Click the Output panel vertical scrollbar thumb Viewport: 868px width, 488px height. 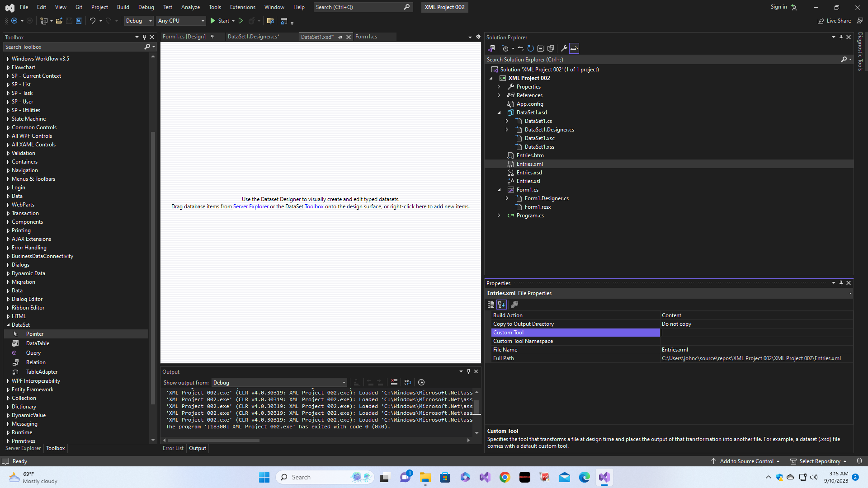tap(476, 407)
